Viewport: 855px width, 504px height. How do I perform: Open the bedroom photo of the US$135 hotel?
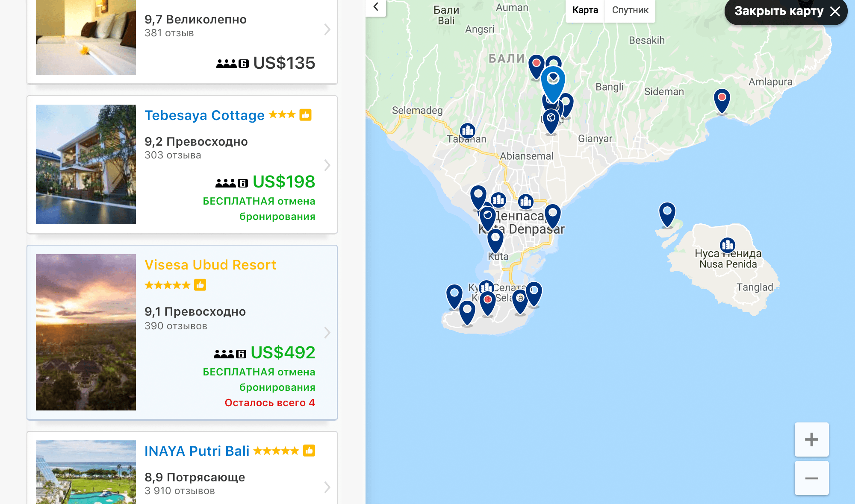pyautogui.click(x=86, y=37)
